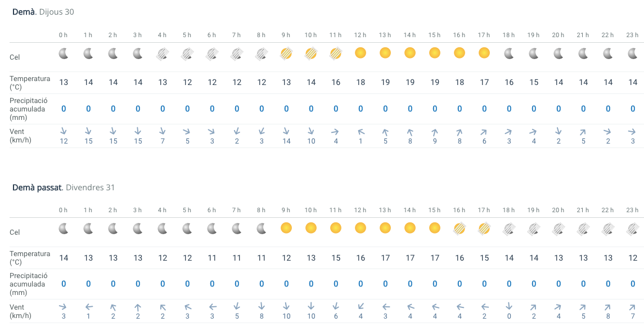Click Thursday's 15 h wind arrow icon
This screenshot has width=644, height=331.
435,132
